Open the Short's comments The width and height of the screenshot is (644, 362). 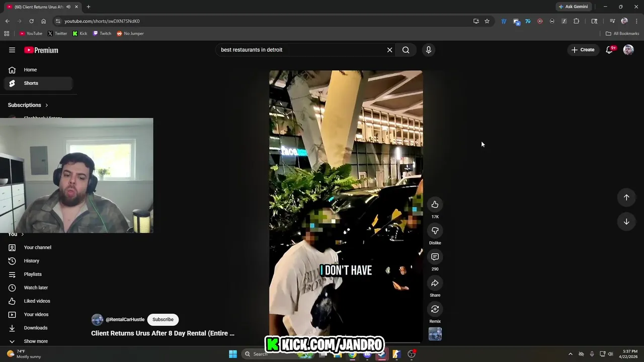(x=435, y=257)
